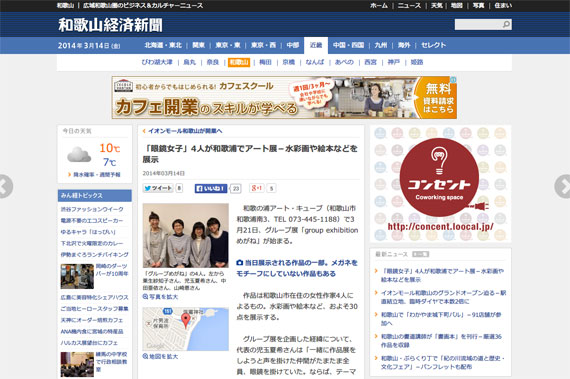570x379 pixels.
Task: Click the Google map thumbnail
Action: pos(186,329)
